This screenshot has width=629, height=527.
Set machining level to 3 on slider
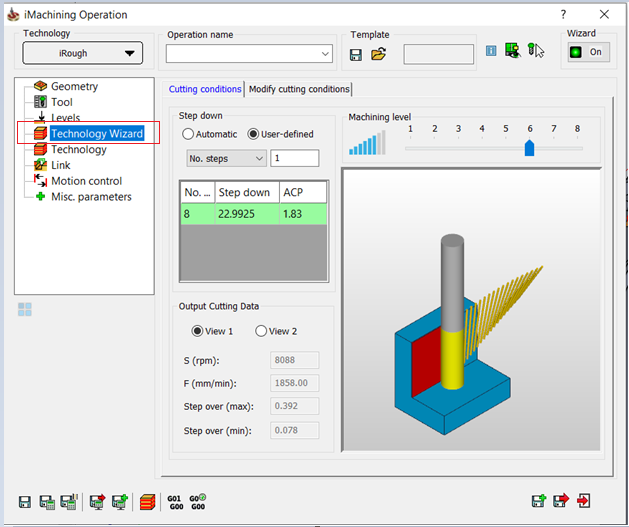[458, 148]
